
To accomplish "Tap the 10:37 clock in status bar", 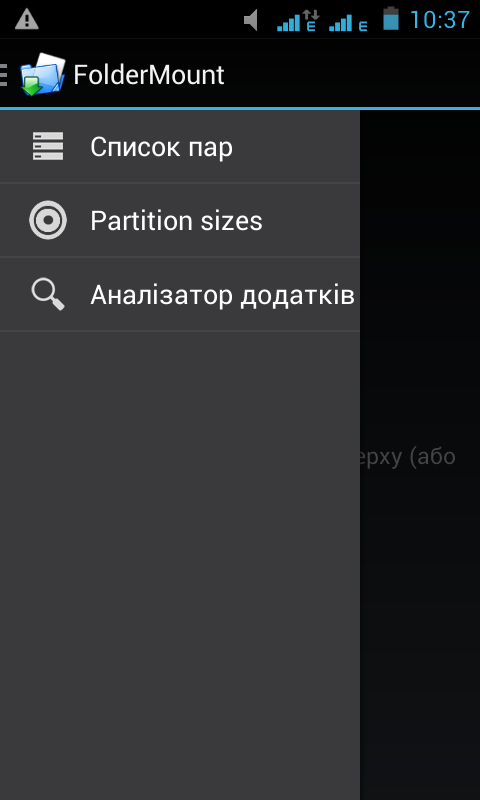I will pyautogui.click(x=439, y=20).
